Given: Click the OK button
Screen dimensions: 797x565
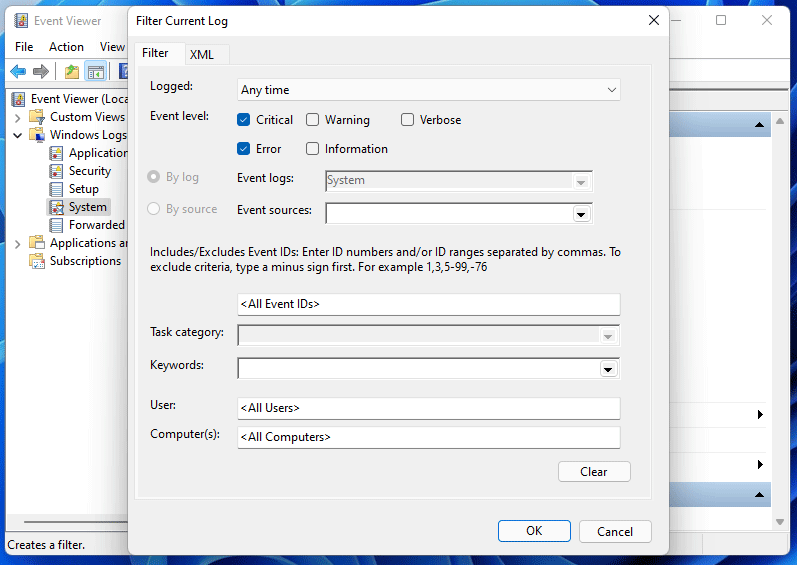Looking at the screenshot, I should pyautogui.click(x=534, y=531).
